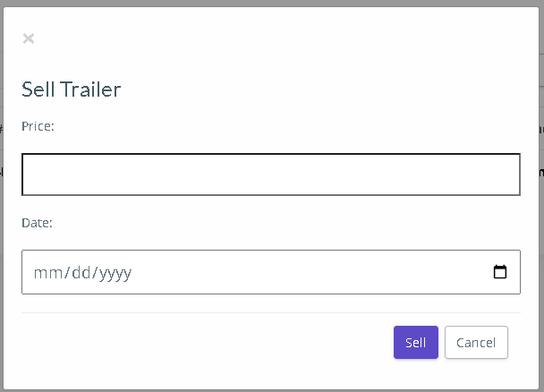Click blank header area right of X icon
The image size is (544, 392).
point(277,38)
